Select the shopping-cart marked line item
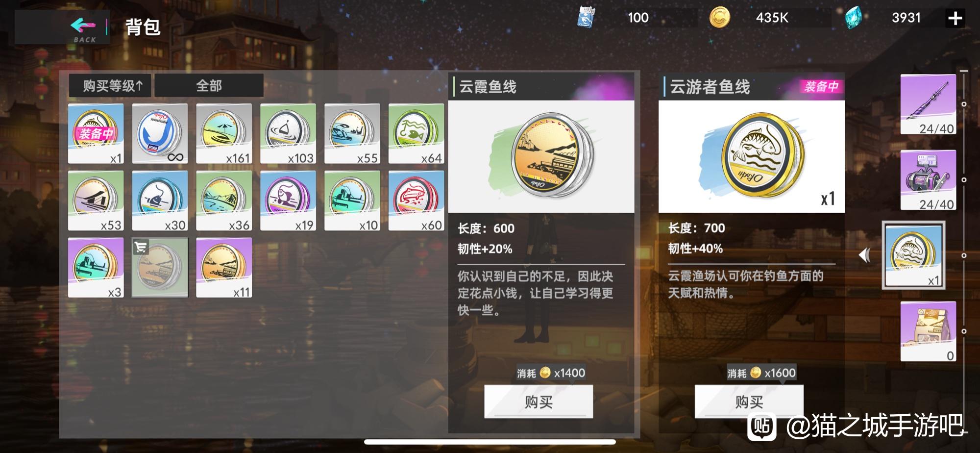The height and width of the screenshot is (453, 980). click(x=160, y=268)
